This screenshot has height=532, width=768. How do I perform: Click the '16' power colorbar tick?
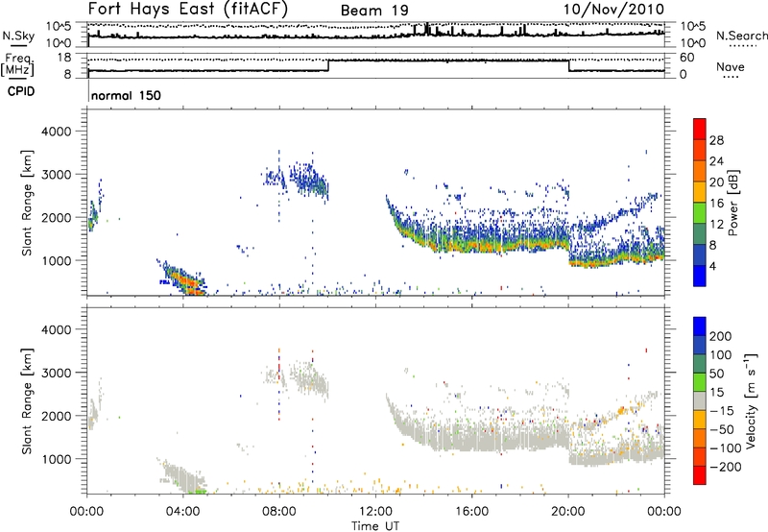(x=716, y=204)
